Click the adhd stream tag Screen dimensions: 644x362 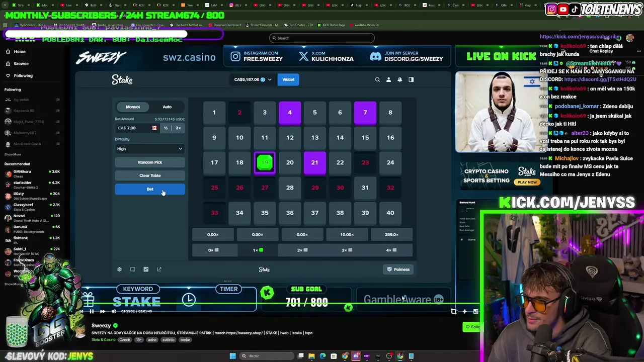tap(153, 340)
